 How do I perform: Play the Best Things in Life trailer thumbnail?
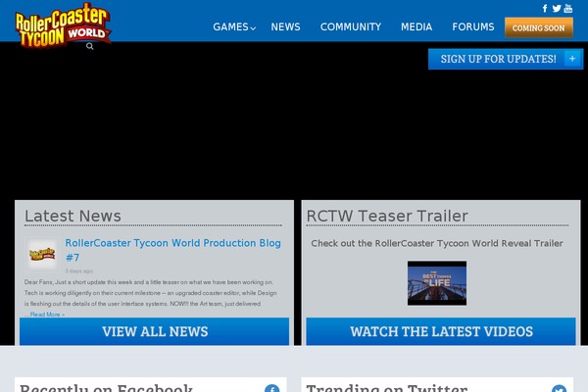(x=437, y=283)
